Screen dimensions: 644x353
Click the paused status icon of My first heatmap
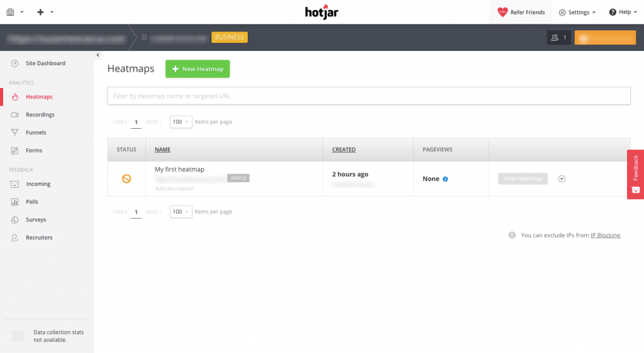pyautogui.click(x=126, y=179)
